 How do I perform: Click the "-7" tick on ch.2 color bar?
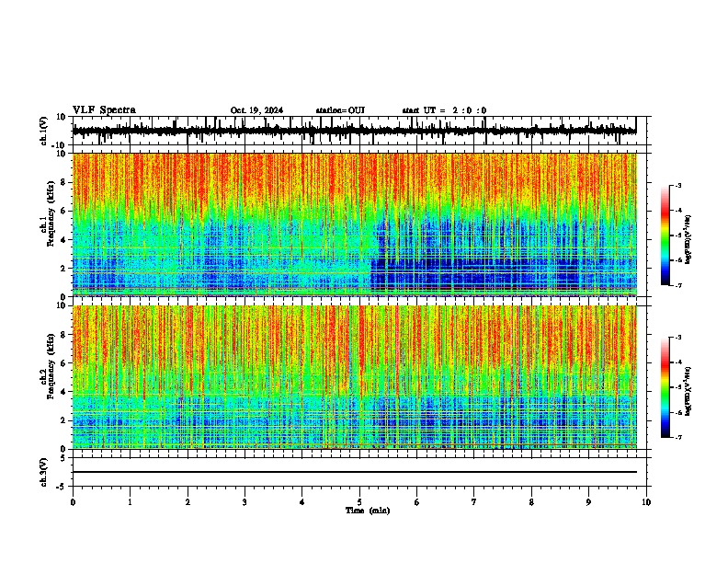tap(677, 437)
